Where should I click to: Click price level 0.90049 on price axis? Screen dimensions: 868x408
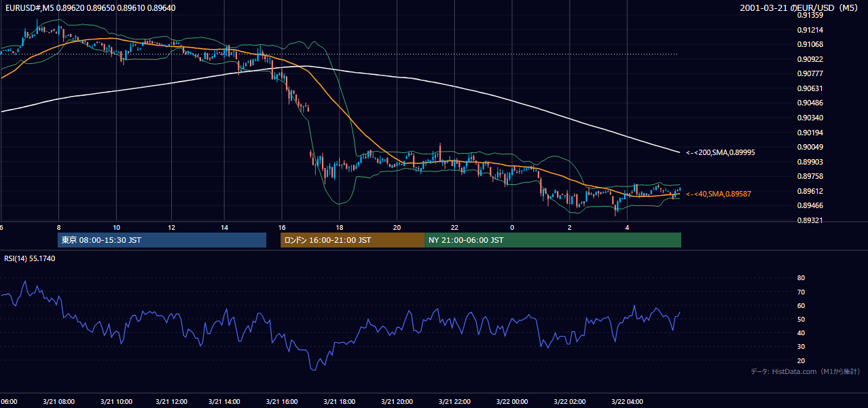(x=810, y=147)
